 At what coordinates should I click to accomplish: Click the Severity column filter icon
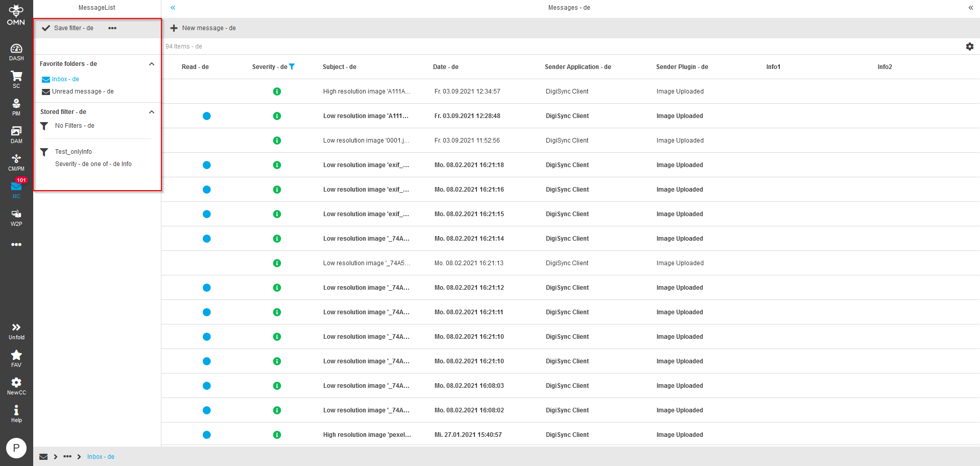coord(292,67)
